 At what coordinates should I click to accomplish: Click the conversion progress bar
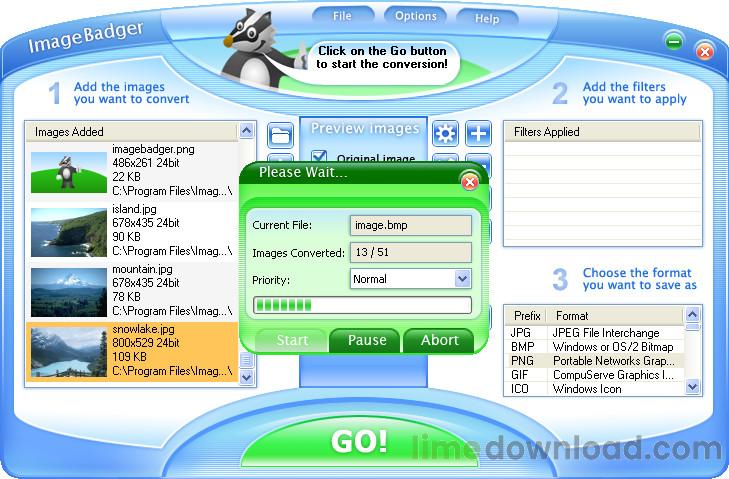362,306
